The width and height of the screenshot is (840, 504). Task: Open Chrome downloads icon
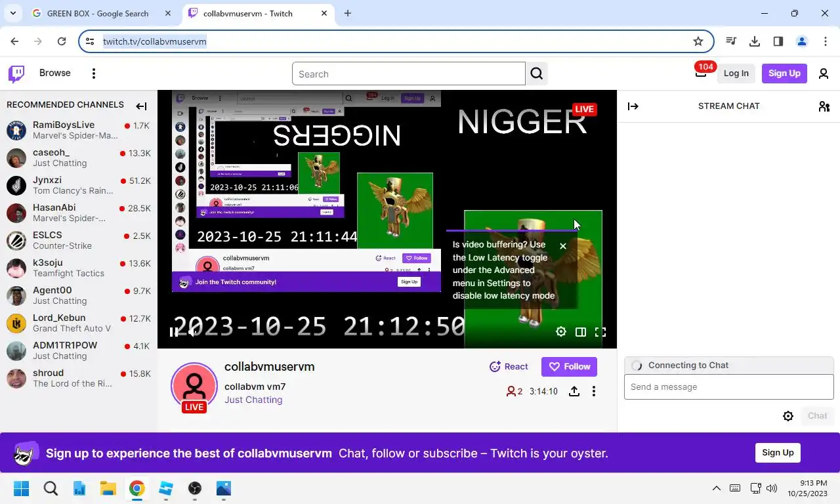755,41
